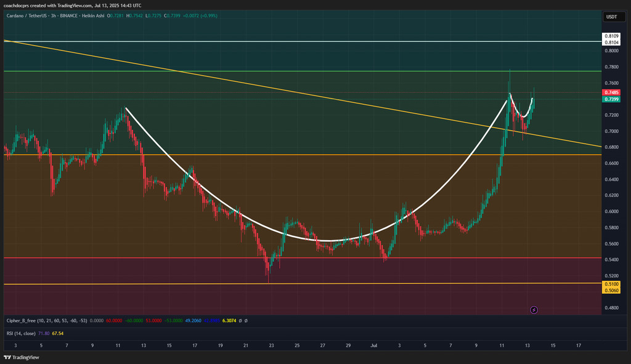Select the white cup curve drawing at its bottom

327,241
